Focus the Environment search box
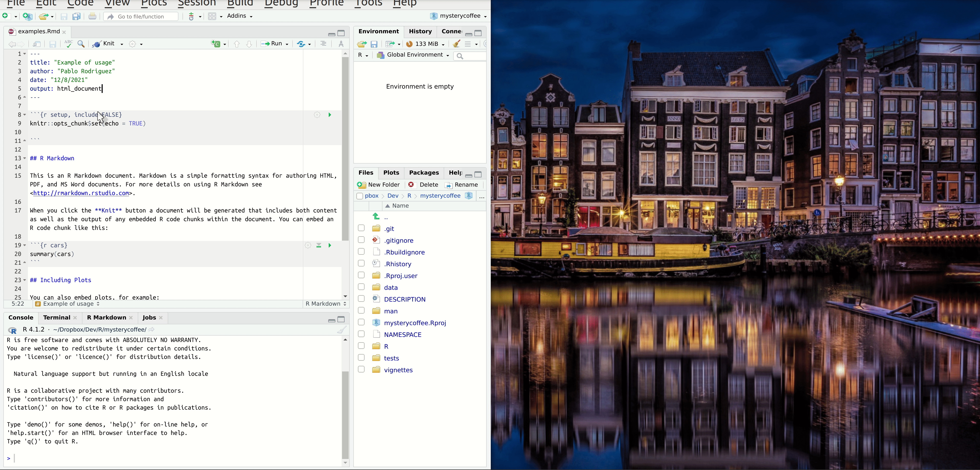 pyautogui.click(x=470, y=56)
